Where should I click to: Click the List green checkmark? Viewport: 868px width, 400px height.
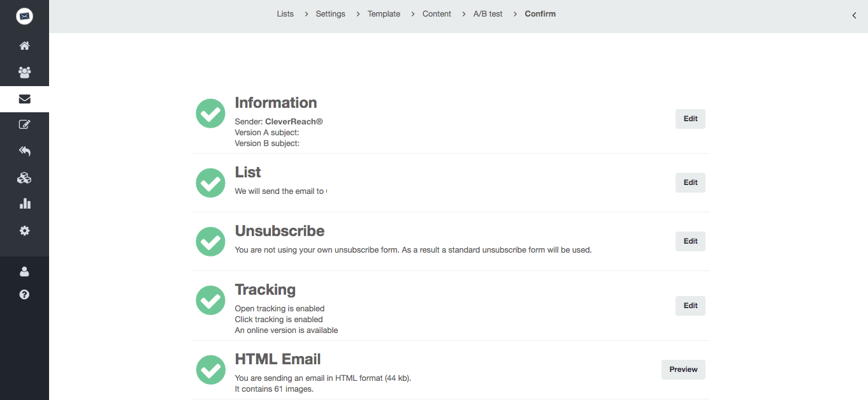[x=210, y=183]
